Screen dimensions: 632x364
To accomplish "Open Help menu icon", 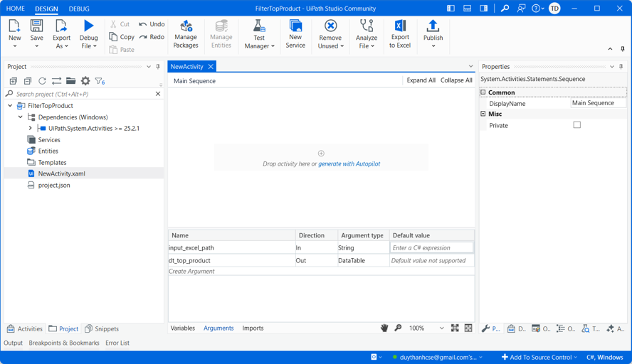I will pos(537,8).
